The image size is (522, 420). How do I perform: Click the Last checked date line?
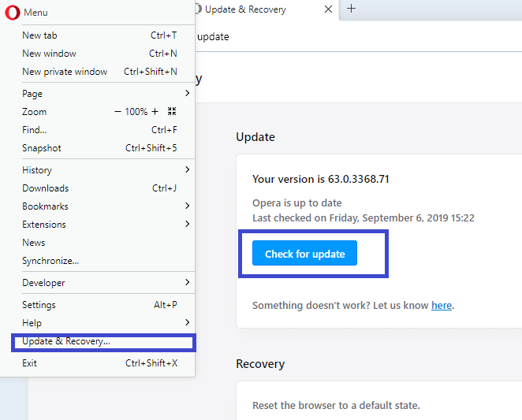(364, 218)
